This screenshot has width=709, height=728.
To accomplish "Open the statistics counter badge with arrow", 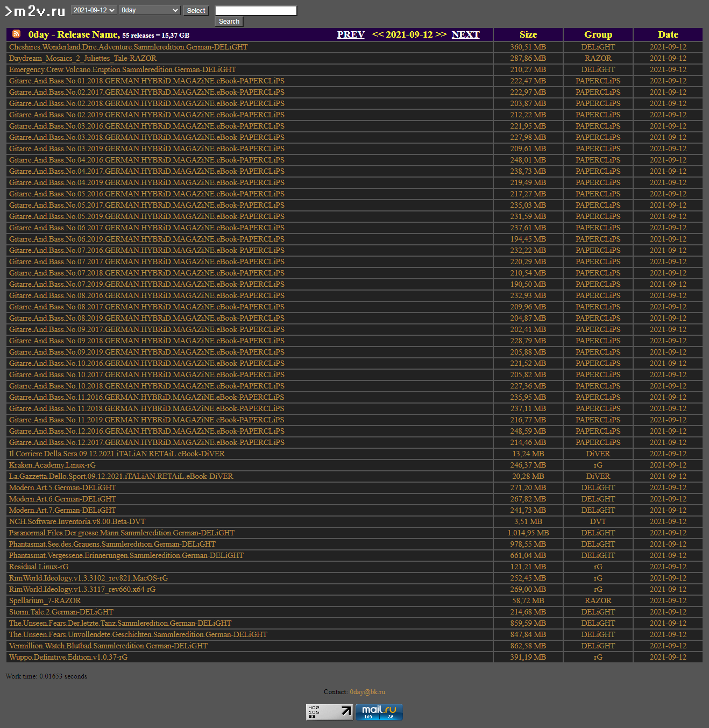I will click(330, 712).
